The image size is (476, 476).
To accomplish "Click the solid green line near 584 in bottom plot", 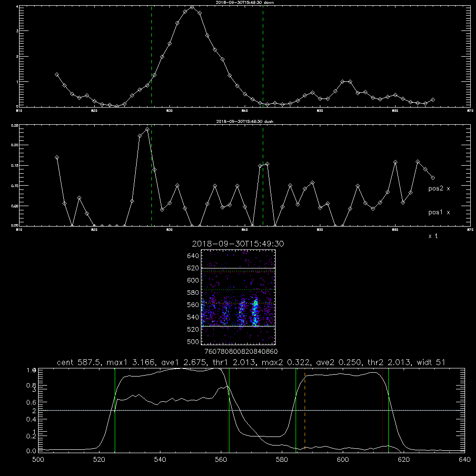I will point(296,410).
